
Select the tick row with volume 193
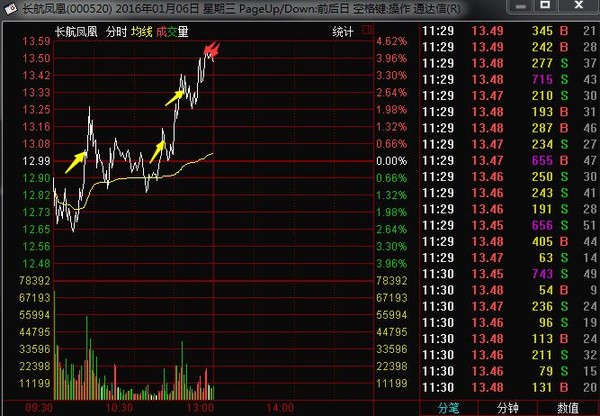coord(510,112)
